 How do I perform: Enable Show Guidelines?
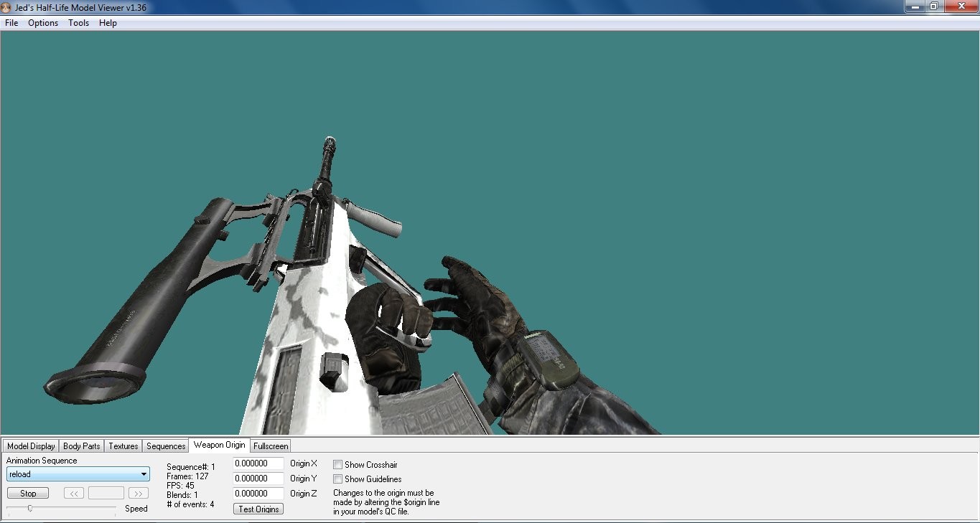tap(337, 479)
